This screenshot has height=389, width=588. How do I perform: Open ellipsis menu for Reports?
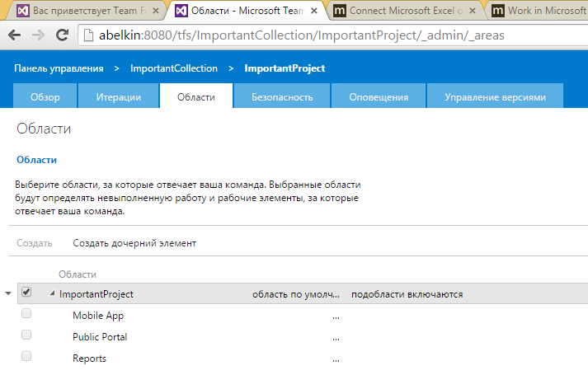336,360
